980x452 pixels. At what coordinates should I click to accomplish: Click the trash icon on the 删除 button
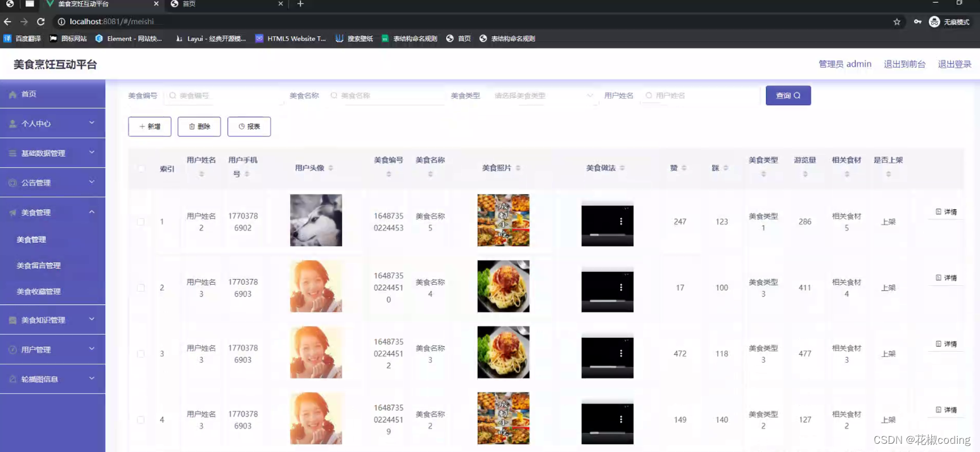(192, 126)
